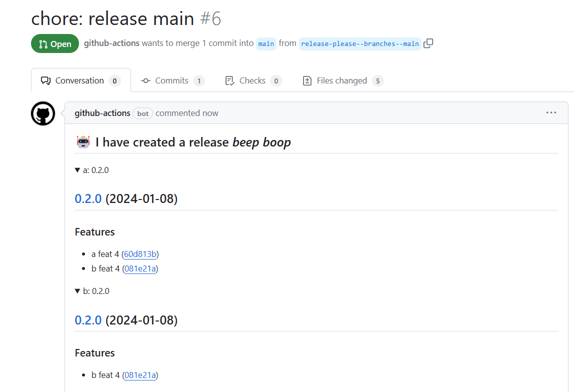Copy the branch name with the copy icon
This screenshot has width=574, height=392.
point(428,43)
